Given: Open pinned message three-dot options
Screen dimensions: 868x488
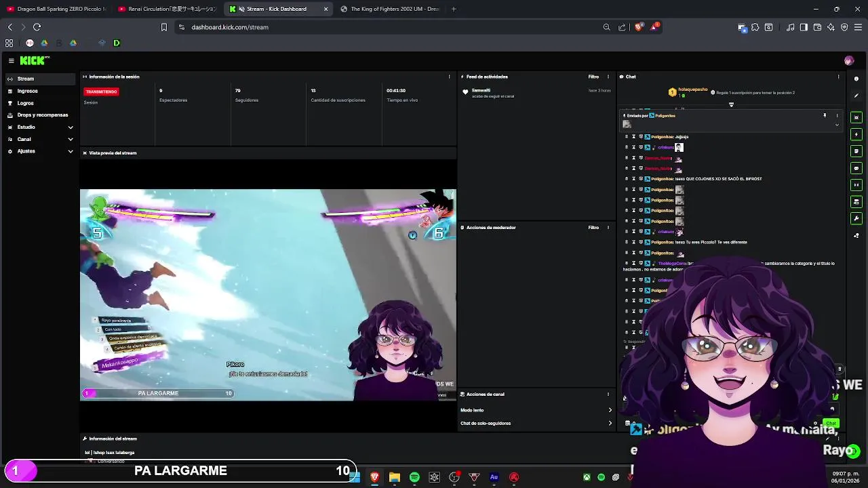Looking at the screenshot, I should pos(837,116).
